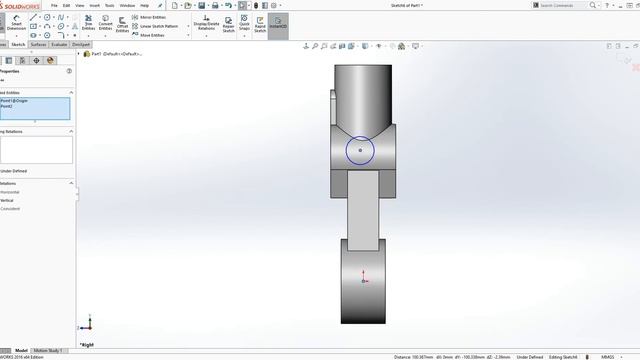Select the Polygon sketch tool
Image resolution: width=640 pixels, height=360 pixels.
pos(47,36)
